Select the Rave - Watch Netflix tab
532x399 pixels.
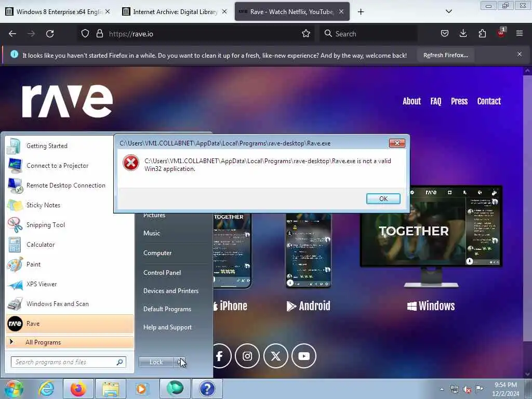pyautogui.click(x=292, y=12)
